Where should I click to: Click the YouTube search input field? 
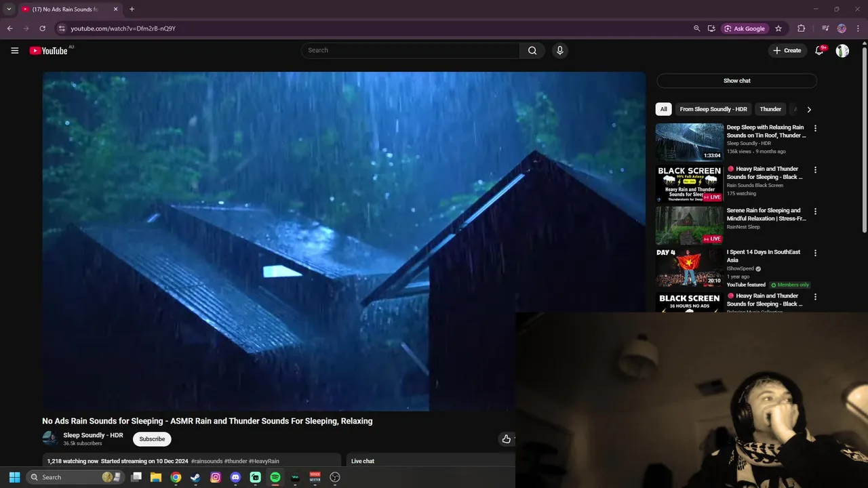410,50
